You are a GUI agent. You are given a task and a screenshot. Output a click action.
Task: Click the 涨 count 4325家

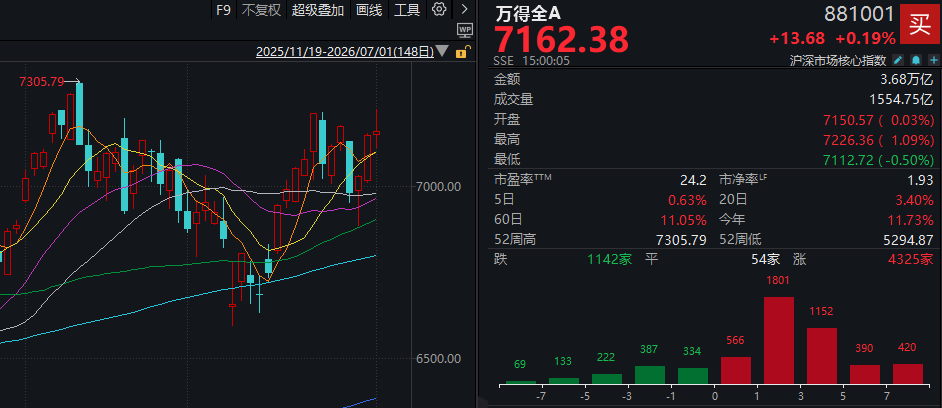[x=911, y=260]
